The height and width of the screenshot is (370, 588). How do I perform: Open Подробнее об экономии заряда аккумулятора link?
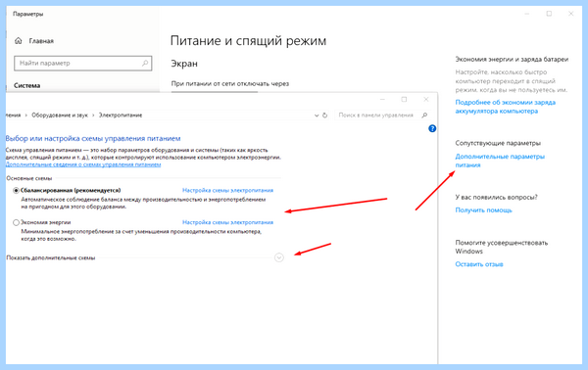point(505,107)
